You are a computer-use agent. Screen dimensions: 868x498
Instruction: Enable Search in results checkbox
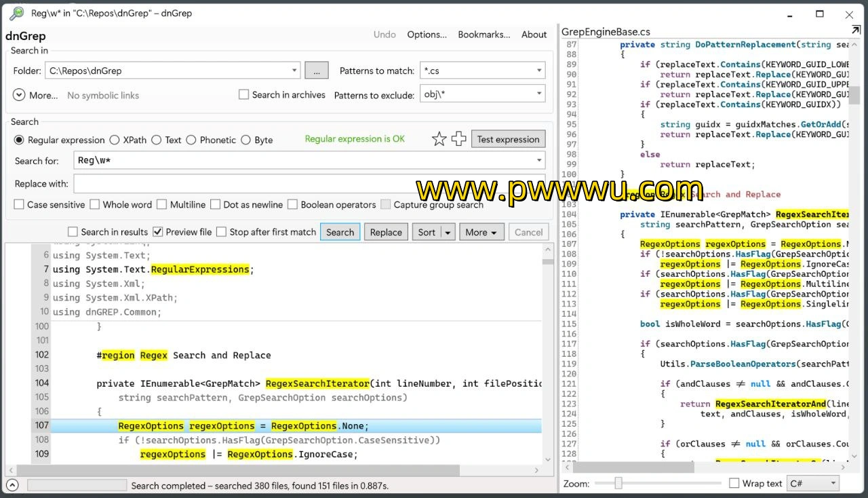coord(73,232)
